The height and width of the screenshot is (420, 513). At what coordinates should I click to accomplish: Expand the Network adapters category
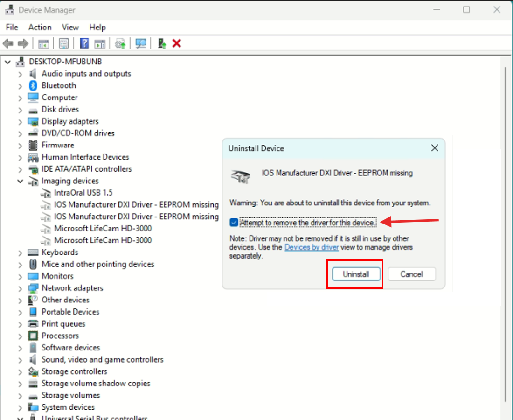tap(20, 288)
